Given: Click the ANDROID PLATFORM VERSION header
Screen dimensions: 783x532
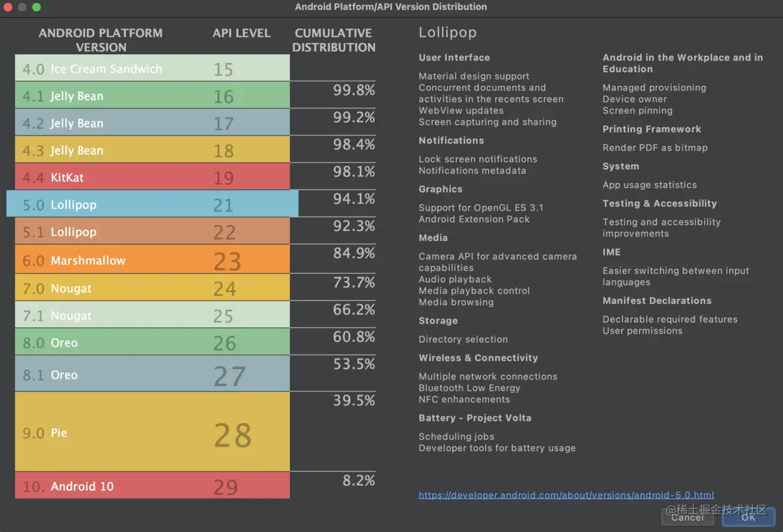Looking at the screenshot, I should (x=100, y=40).
